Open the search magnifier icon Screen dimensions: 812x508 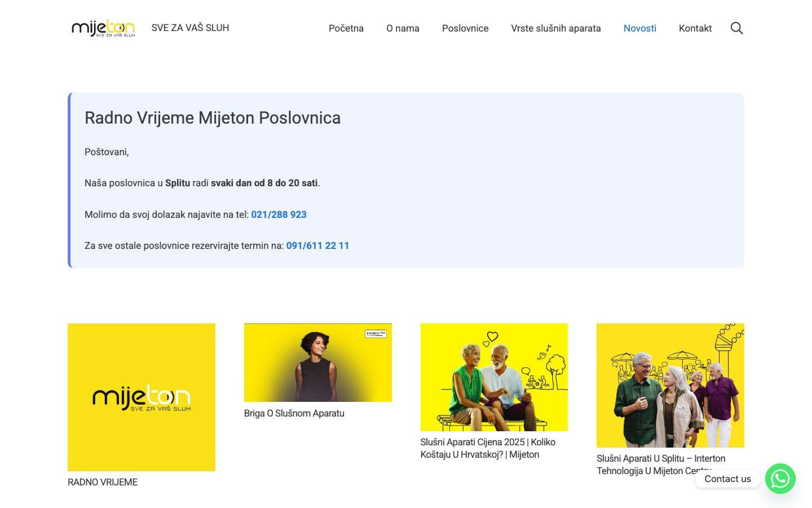(736, 28)
